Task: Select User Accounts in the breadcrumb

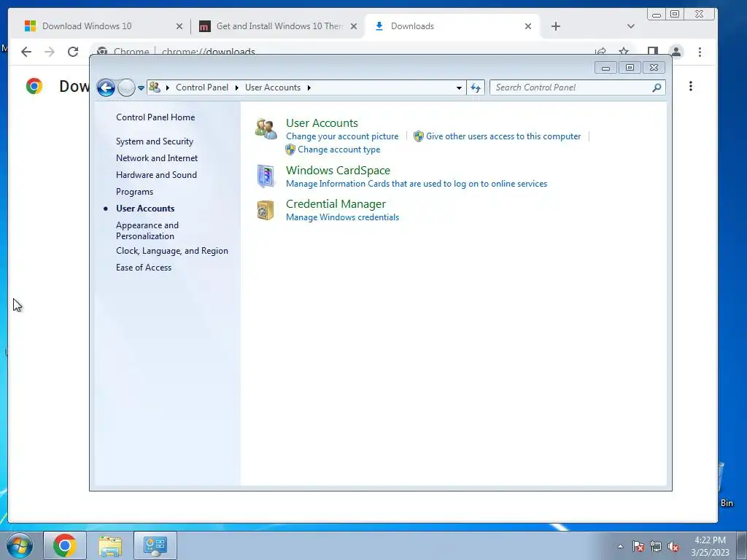Action: point(273,87)
